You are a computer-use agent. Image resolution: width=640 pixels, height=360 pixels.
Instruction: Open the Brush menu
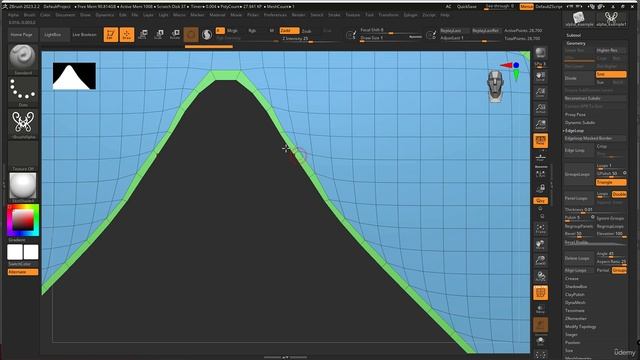click(30, 15)
